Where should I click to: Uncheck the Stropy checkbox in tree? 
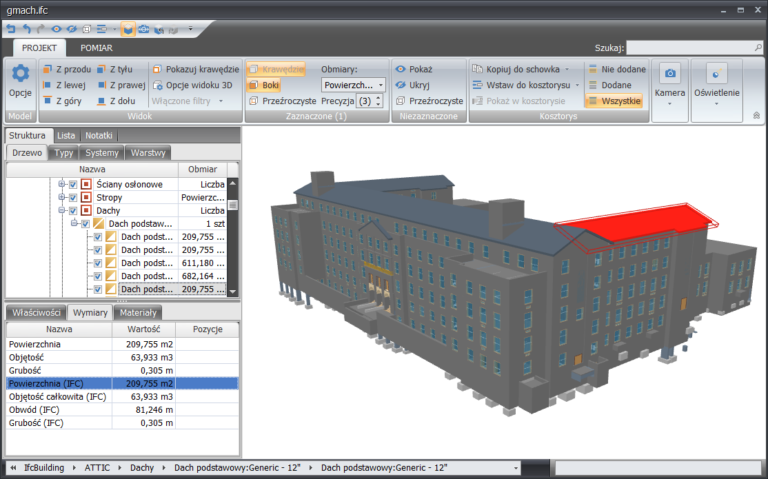[73, 197]
